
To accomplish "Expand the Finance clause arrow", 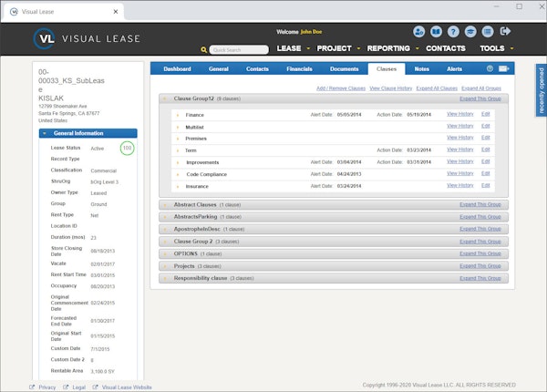I will 178,115.
